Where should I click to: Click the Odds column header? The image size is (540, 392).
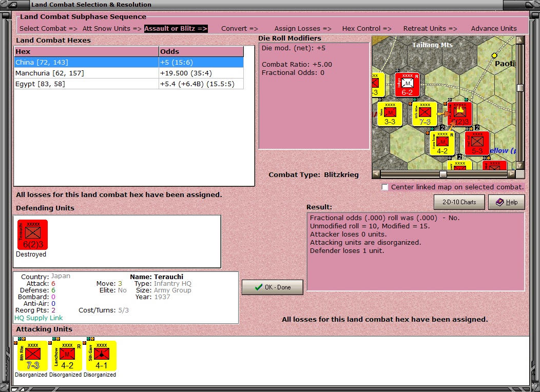[201, 52]
